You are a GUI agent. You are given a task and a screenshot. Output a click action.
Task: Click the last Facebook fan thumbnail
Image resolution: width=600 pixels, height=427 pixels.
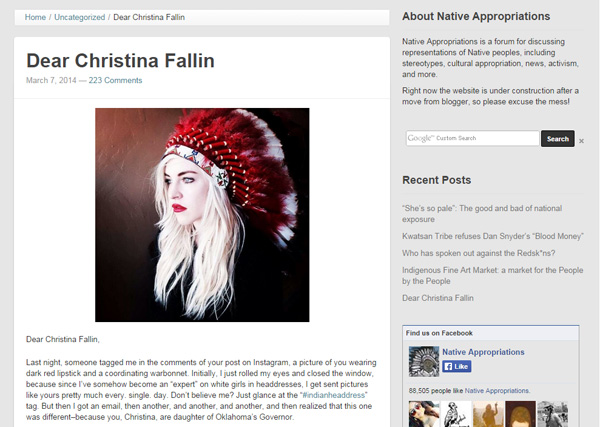[x=552, y=414]
